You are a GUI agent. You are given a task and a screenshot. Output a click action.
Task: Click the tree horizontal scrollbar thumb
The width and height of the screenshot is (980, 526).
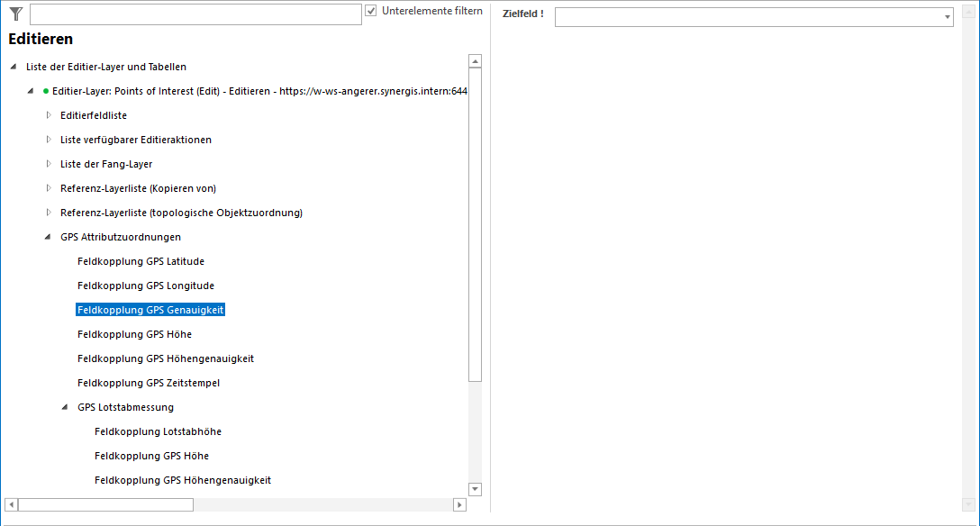[105, 504]
